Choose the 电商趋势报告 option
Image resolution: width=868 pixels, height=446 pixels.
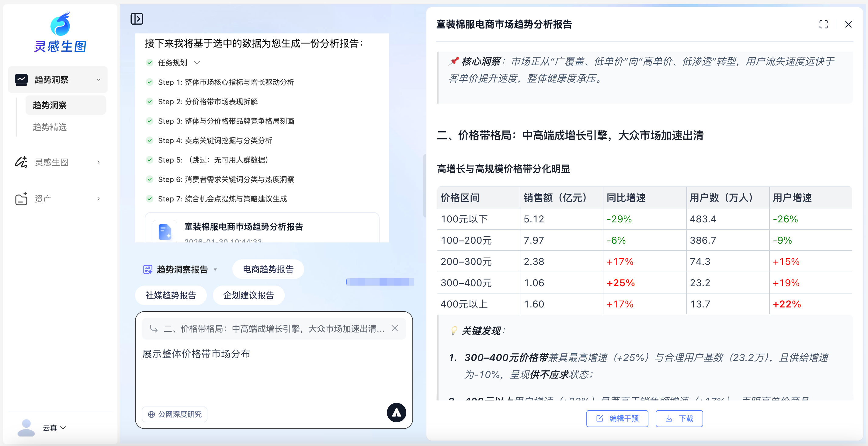point(268,269)
